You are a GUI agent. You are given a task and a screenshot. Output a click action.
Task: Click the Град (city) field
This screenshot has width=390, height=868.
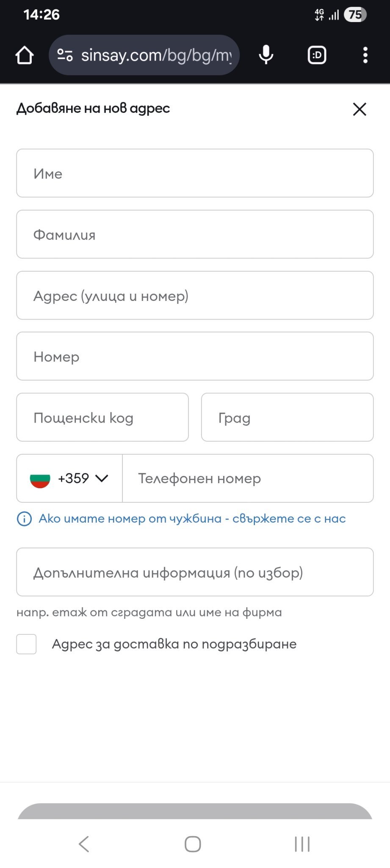287,417
